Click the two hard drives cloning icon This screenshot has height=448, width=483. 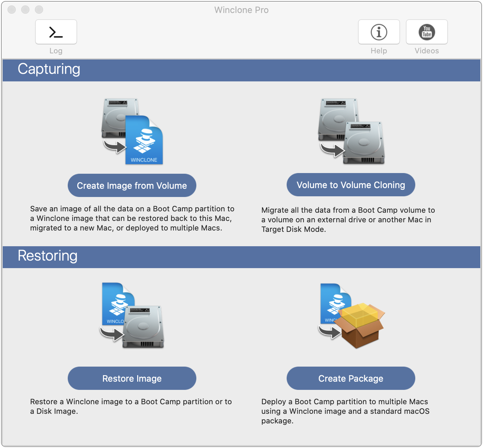(x=351, y=131)
